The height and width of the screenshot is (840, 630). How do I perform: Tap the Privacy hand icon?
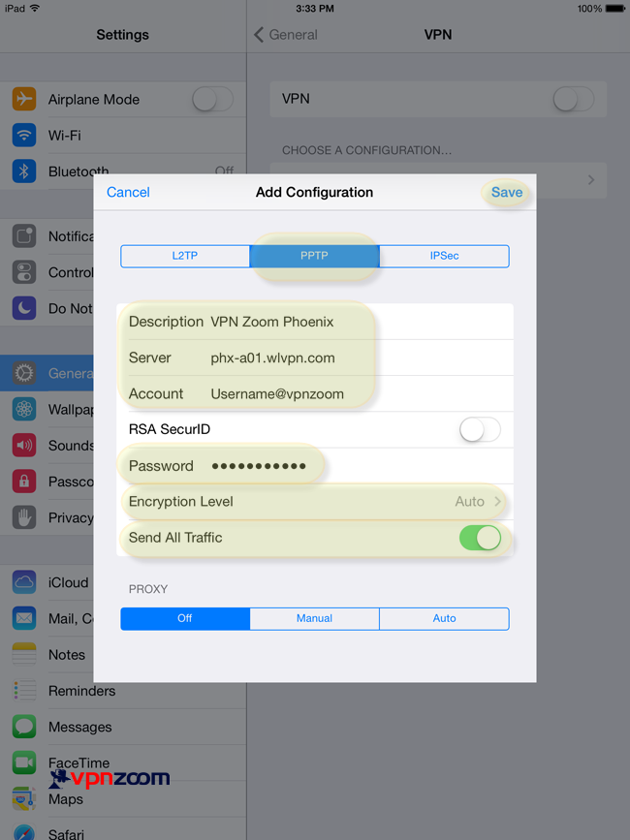tap(24, 517)
